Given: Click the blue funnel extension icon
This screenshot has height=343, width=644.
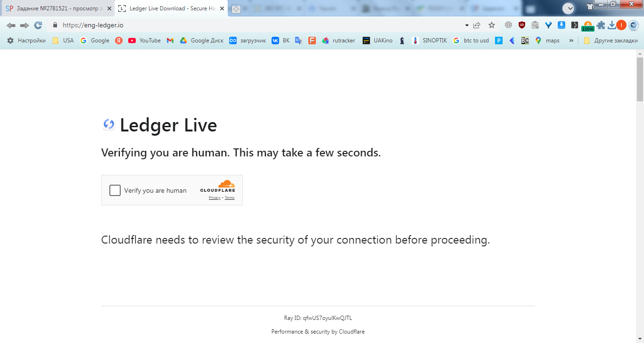Looking at the screenshot, I should (x=548, y=25).
